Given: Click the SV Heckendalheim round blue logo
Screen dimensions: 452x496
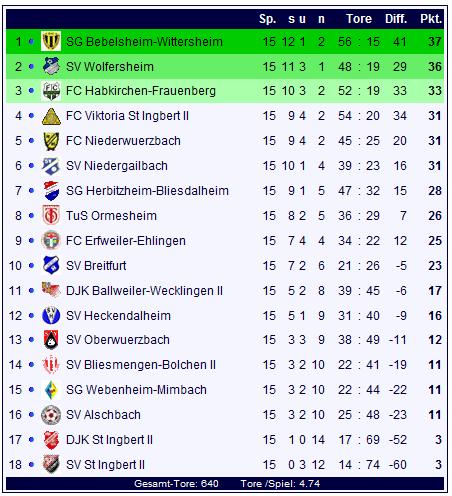Looking at the screenshot, I should click(51, 315).
